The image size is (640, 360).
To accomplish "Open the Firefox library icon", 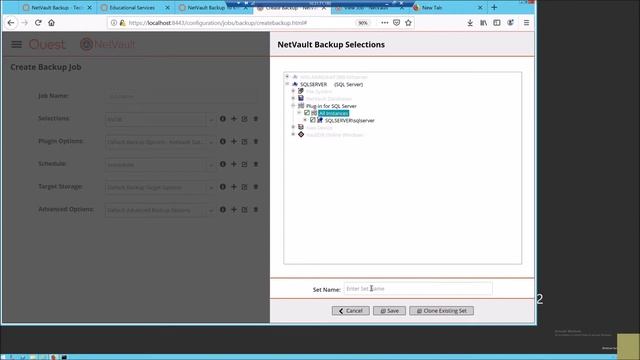I will coord(483,23).
